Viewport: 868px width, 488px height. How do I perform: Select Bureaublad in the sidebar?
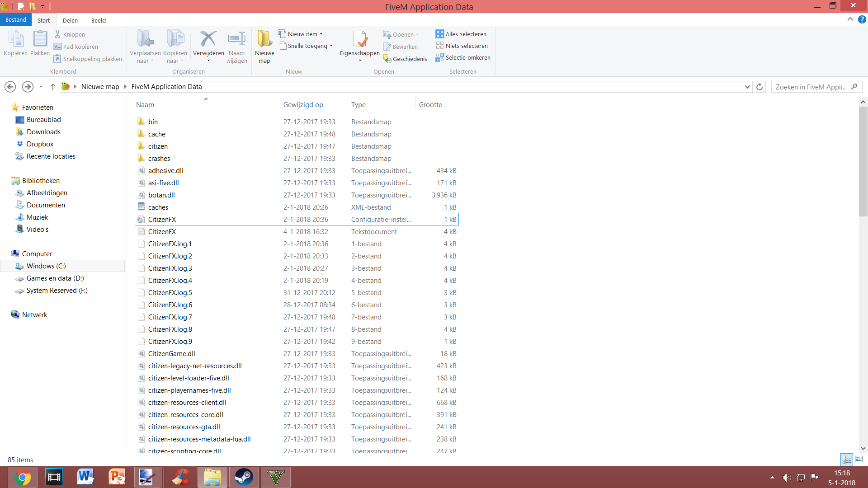[43, 120]
